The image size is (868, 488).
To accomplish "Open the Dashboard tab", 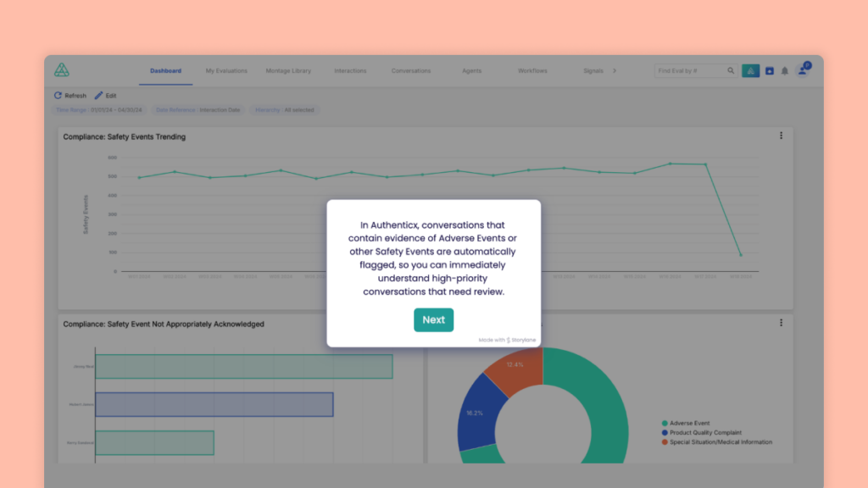I will [165, 71].
